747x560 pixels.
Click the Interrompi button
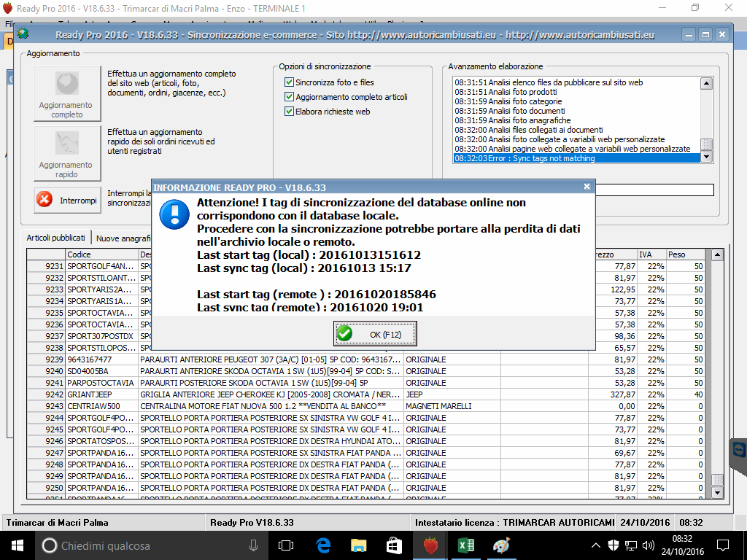click(67, 200)
